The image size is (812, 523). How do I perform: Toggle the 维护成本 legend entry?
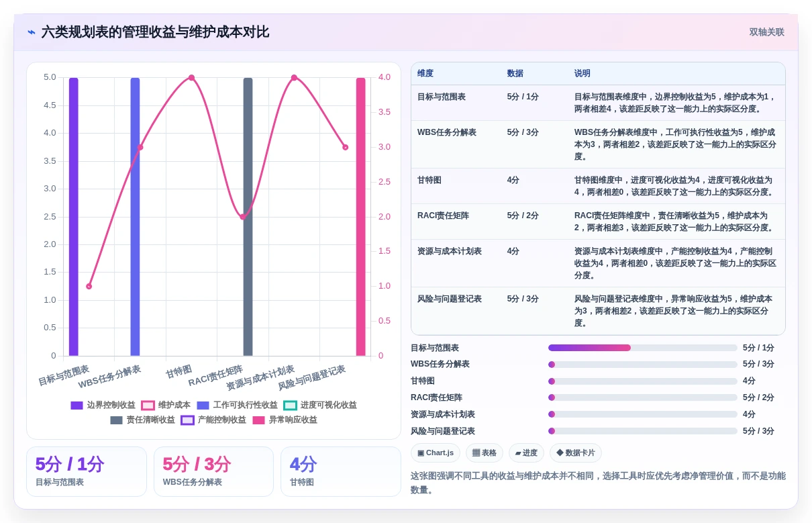[x=166, y=406]
